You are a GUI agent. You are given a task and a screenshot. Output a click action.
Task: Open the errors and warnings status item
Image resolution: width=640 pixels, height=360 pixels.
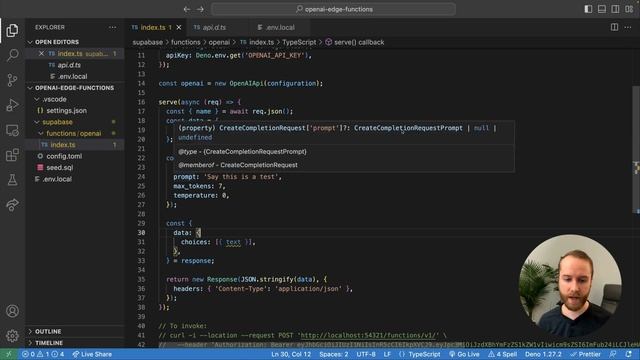pyautogui.click(x=43, y=354)
